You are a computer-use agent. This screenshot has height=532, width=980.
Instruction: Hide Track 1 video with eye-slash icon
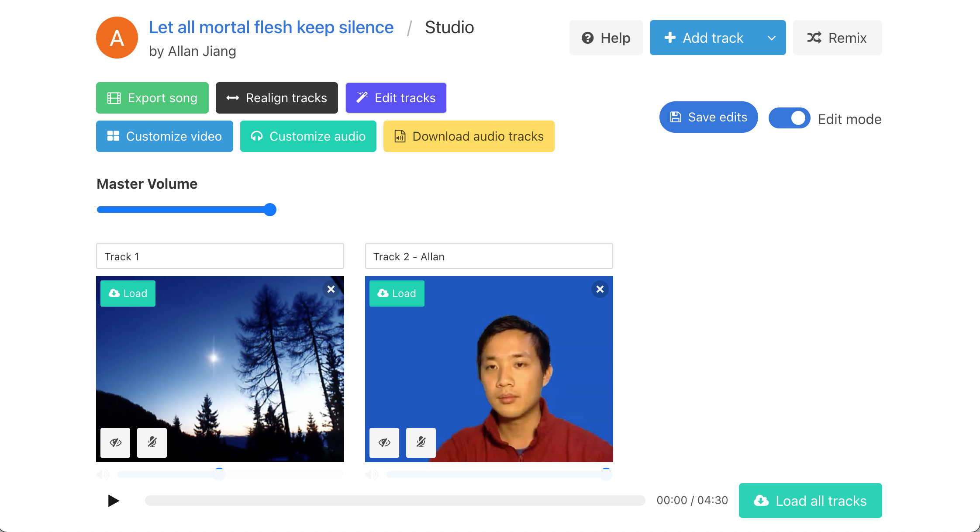click(x=115, y=443)
